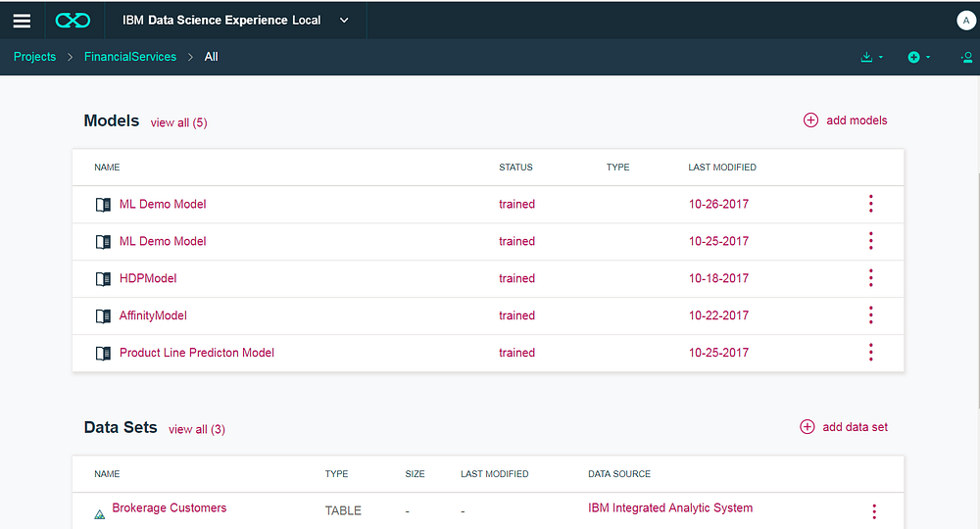
Task: Open FinancialServices breadcrumb link
Action: (x=130, y=57)
